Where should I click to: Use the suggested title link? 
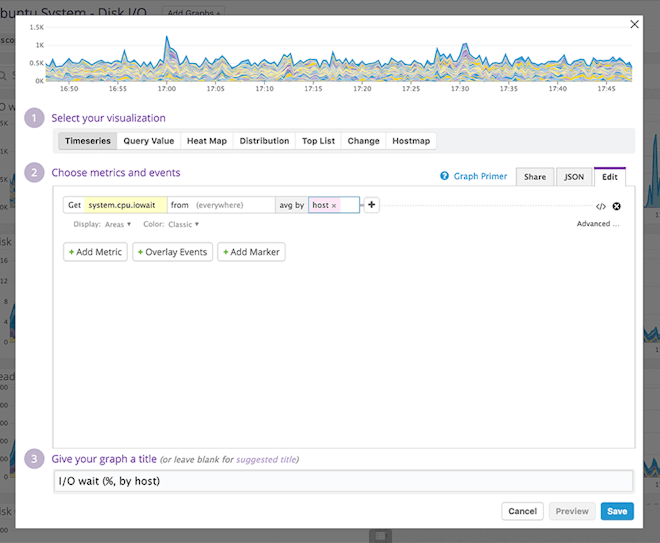point(266,460)
